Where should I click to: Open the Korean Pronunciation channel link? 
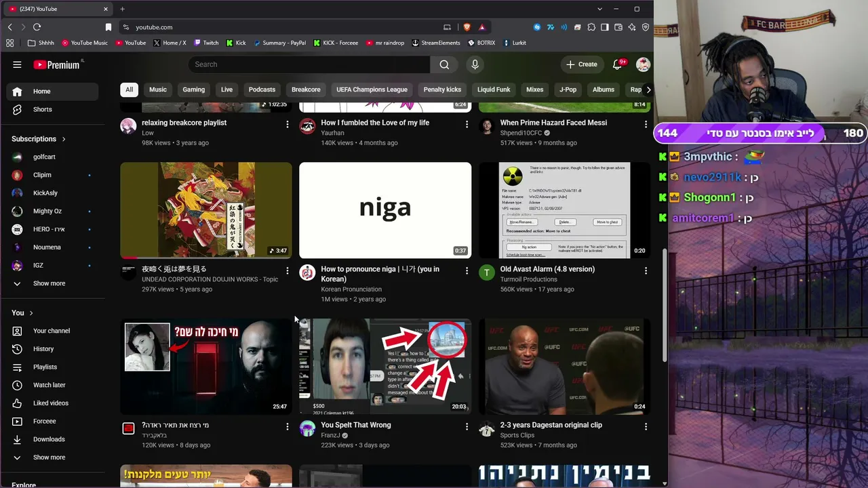pos(351,289)
